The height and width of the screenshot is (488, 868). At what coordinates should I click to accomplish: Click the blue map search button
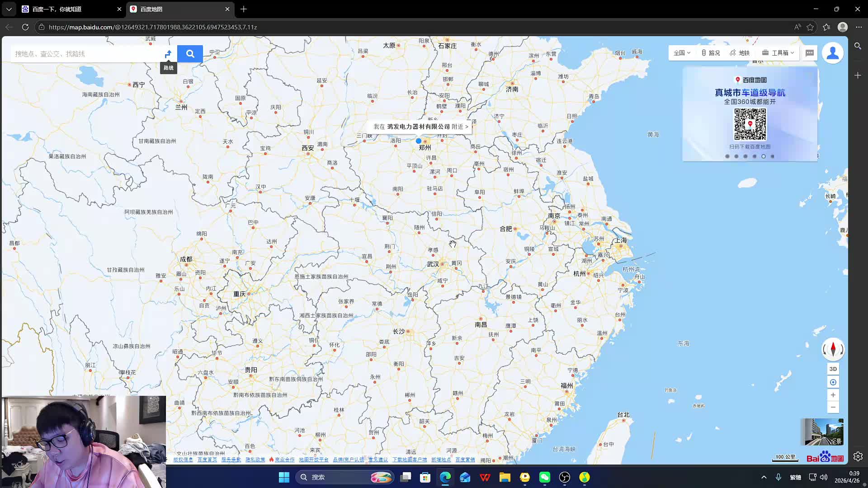190,54
